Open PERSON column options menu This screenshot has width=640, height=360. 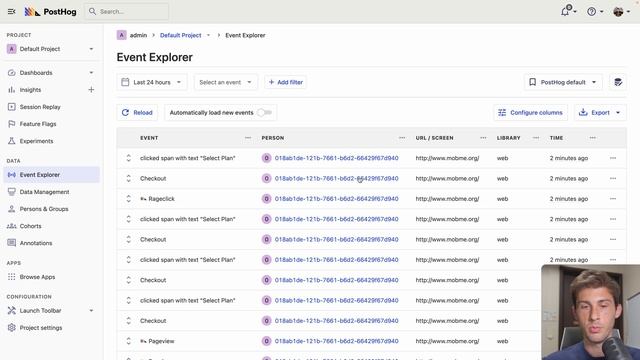[402, 138]
